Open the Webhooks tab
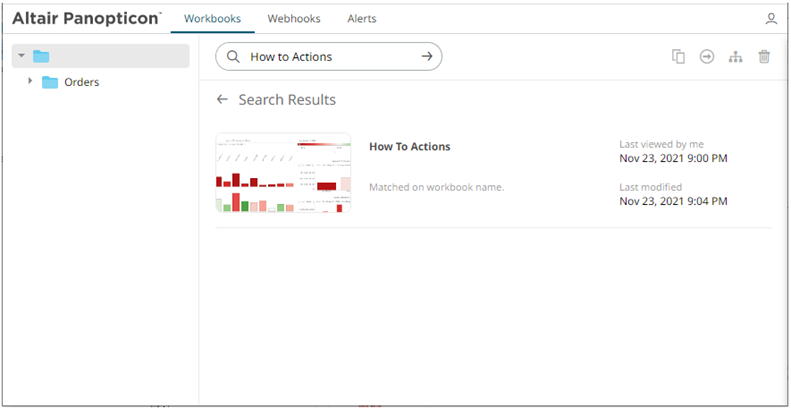This screenshot has height=409, width=791. (x=290, y=19)
